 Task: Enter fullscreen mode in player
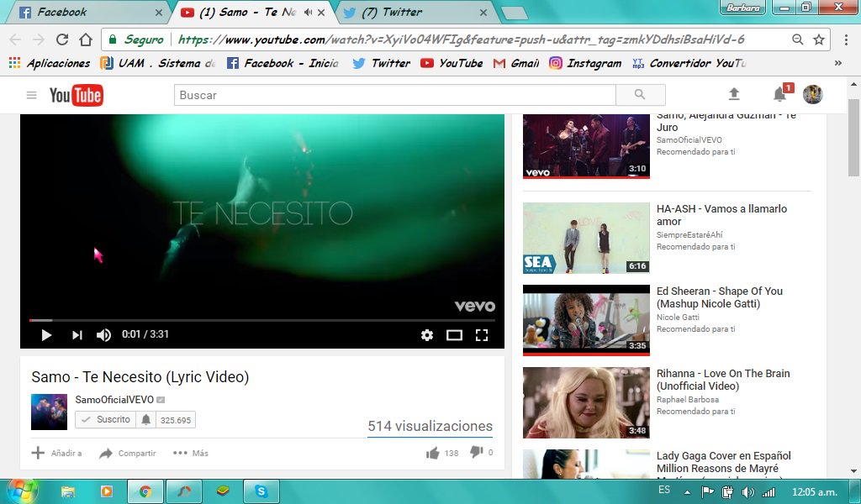coord(482,334)
